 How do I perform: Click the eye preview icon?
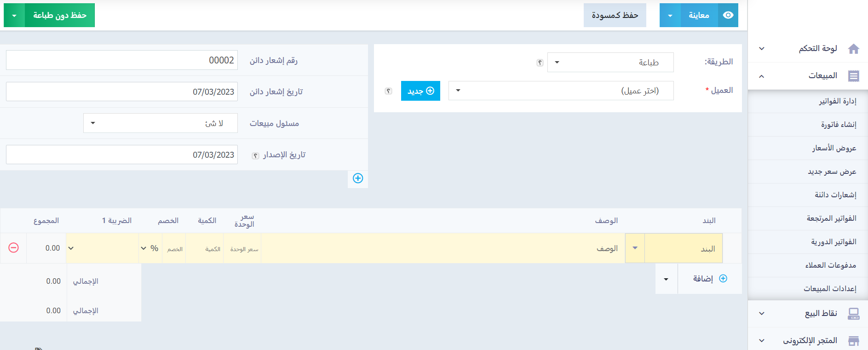coord(728,15)
